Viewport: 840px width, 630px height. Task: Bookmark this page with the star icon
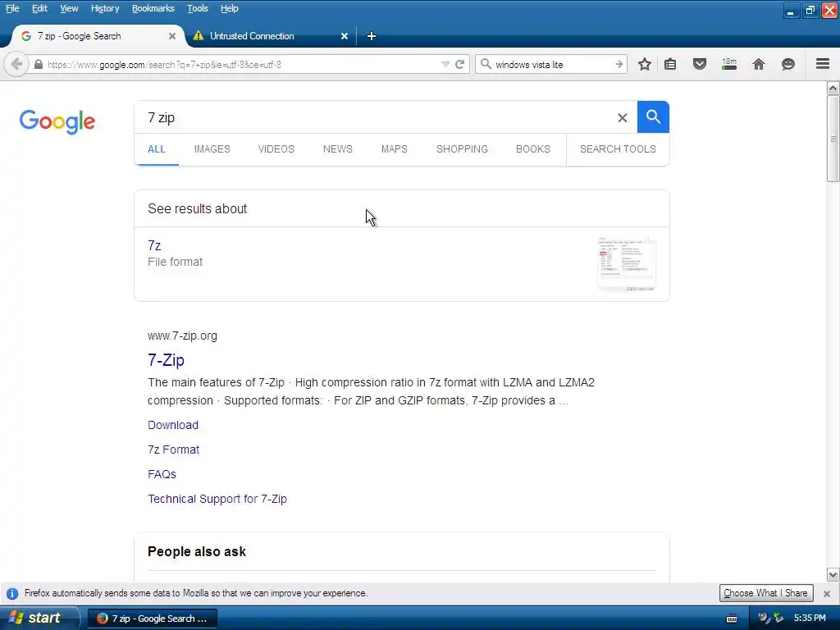click(x=645, y=64)
